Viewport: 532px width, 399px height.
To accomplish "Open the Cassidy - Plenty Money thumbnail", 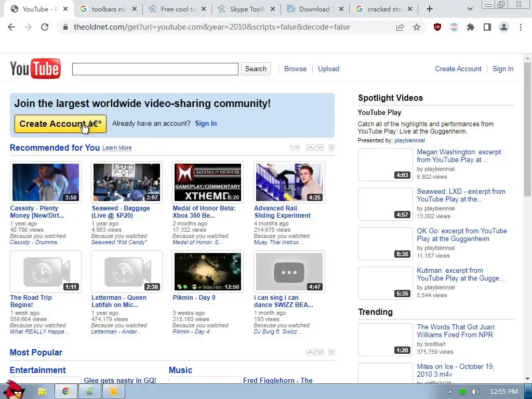I will pyautogui.click(x=46, y=182).
